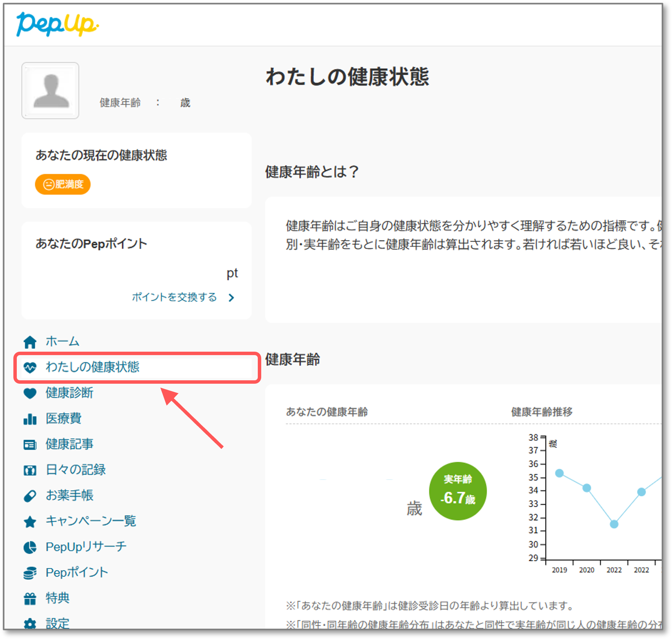Click the 健康年齢推移 chart label
The height and width of the screenshot is (639, 672).
[x=542, y=412]
